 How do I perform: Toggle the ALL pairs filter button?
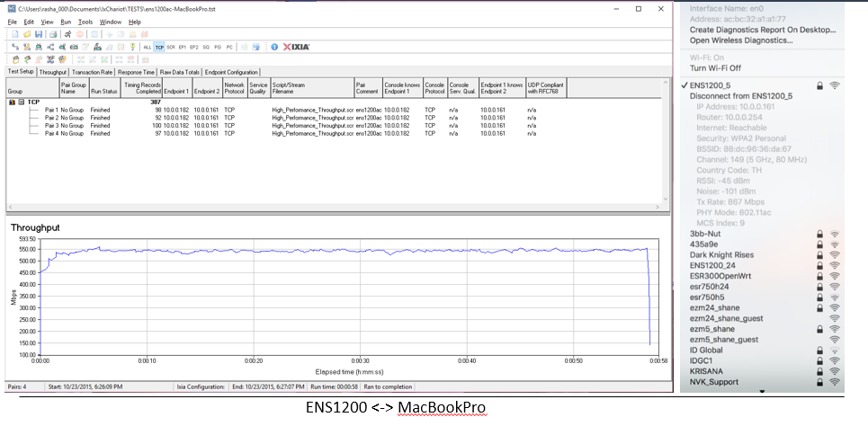[148, 47]
